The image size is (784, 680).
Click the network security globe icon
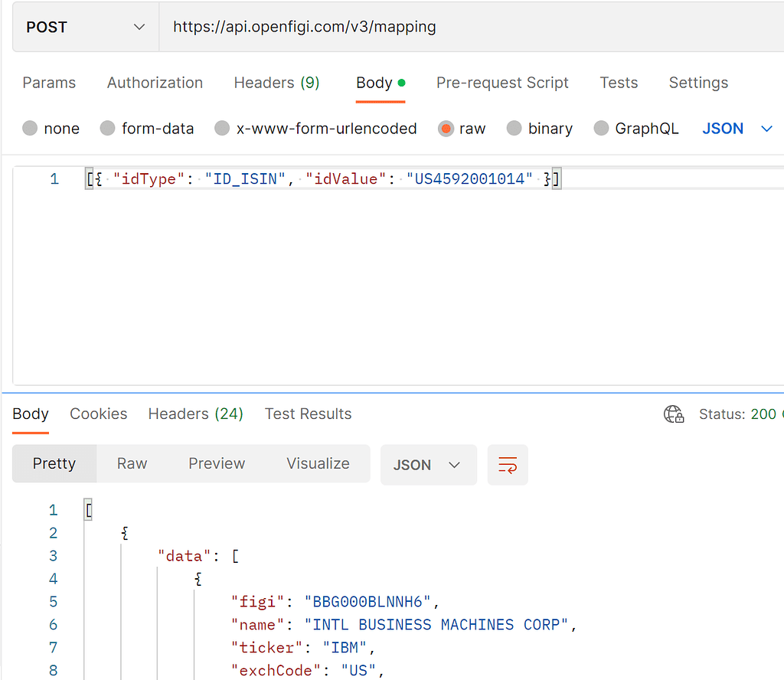(674, 414)
